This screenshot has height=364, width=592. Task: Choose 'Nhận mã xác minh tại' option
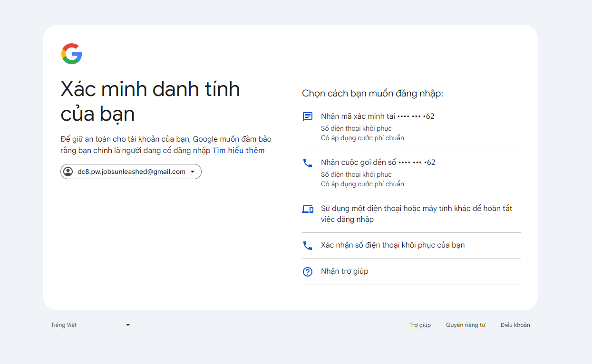411,127
